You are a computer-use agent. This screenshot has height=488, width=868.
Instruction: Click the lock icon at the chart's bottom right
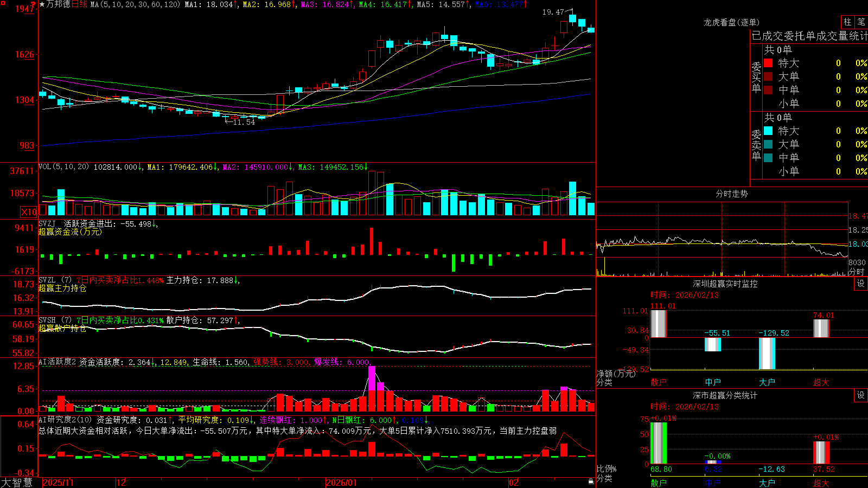tap(591, 481)
